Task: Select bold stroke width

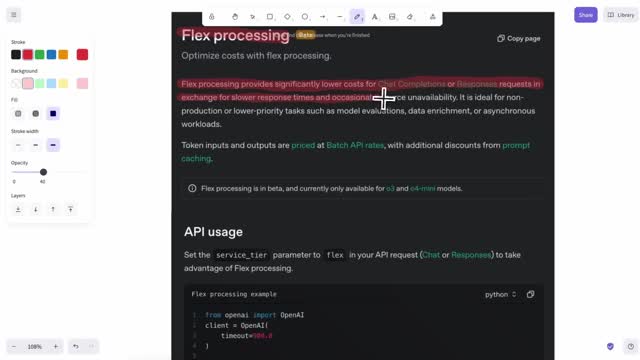Action: click(x=36, y=145)
